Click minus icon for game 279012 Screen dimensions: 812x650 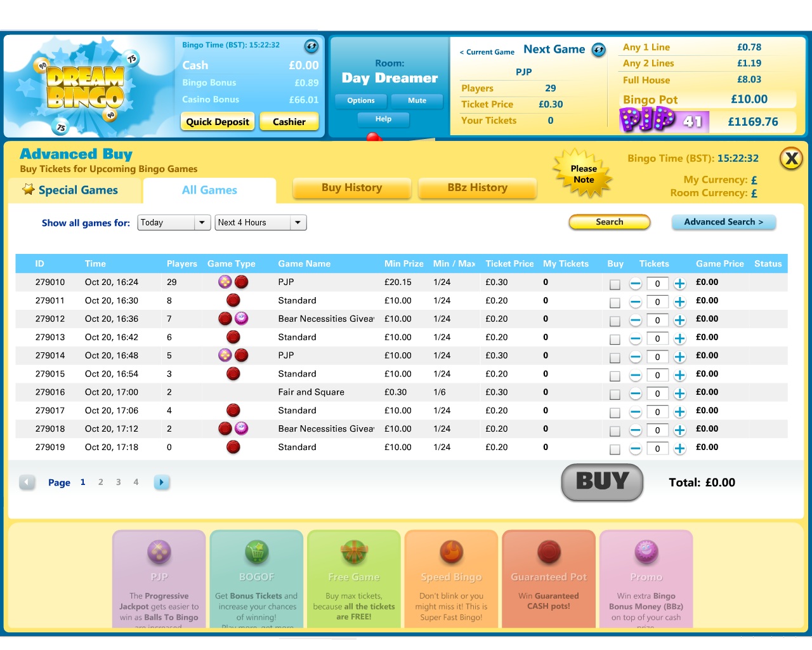[635, 321]
